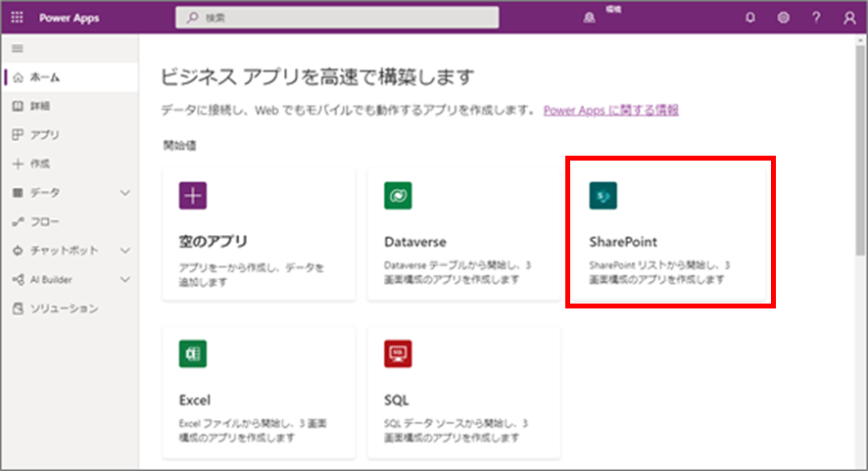Open the user account icon
Screen dimensions: 868x471
(x=849, y=18)
